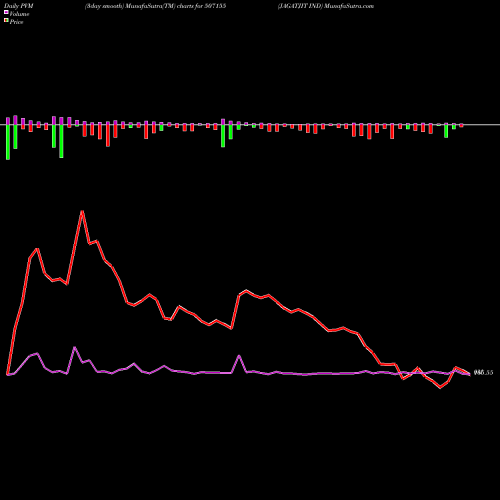The height and width of the screenshot is (500, 500).
Task: Select the Volume legend label
Action: 19,14
